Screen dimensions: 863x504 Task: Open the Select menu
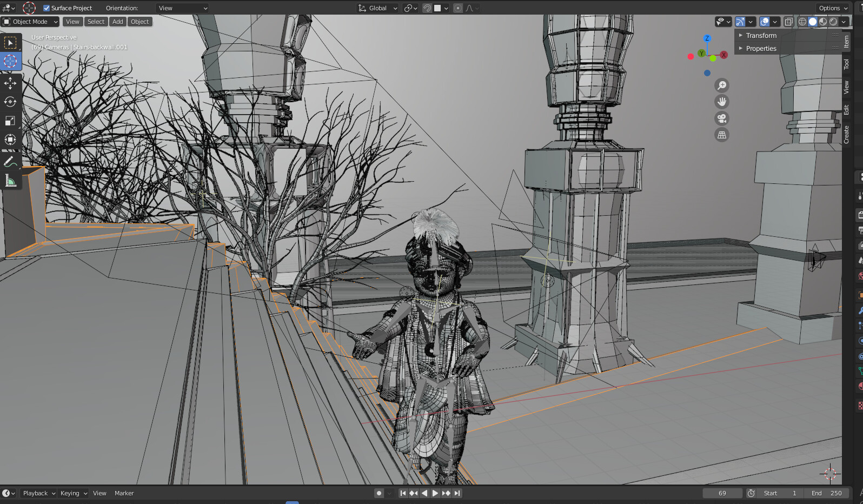tap(96, 22)
